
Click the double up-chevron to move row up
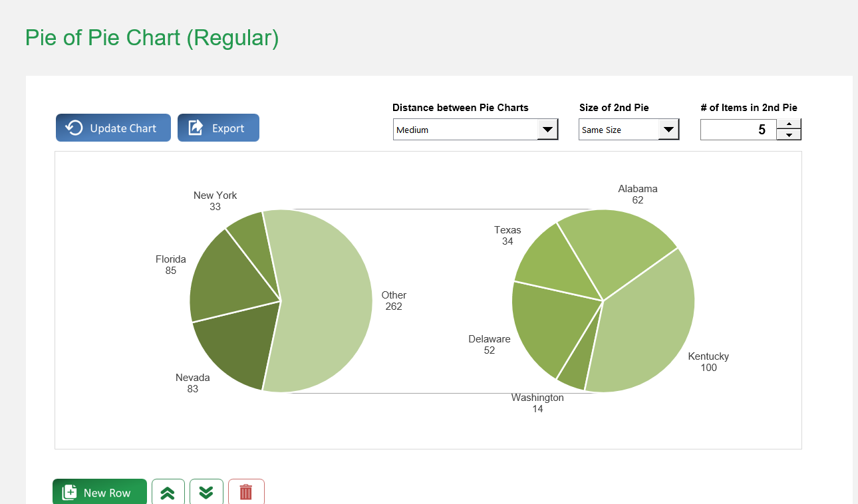coord(168,492)
